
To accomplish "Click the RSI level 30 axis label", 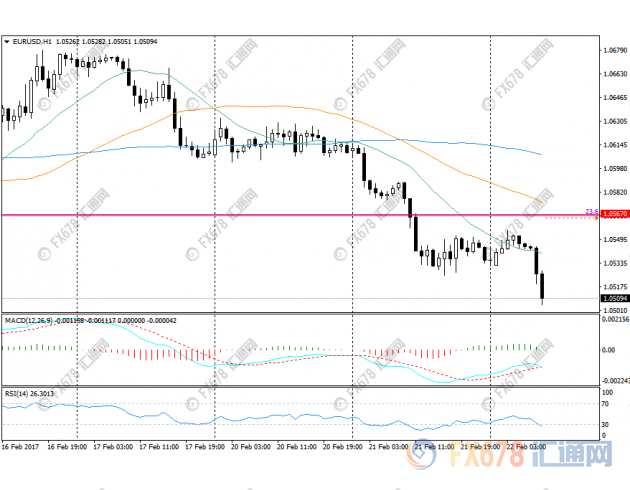I will tap(605, 424).
